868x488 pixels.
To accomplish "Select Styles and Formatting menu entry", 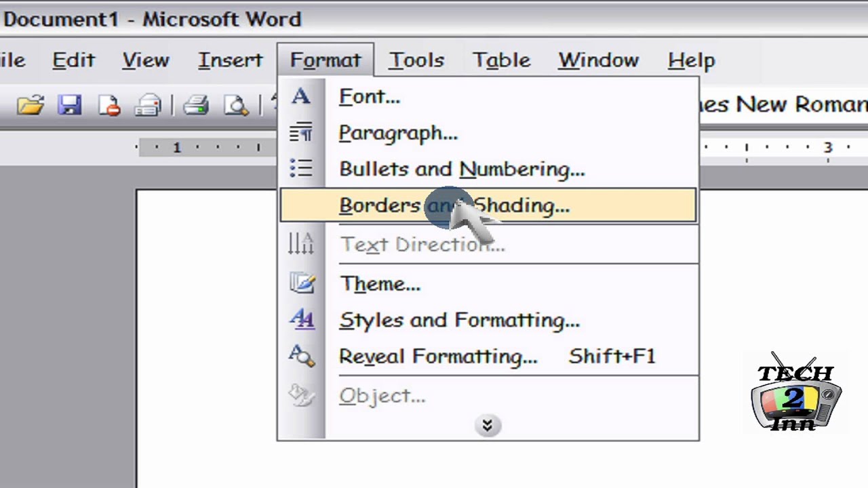I will (x=459, y=320).
